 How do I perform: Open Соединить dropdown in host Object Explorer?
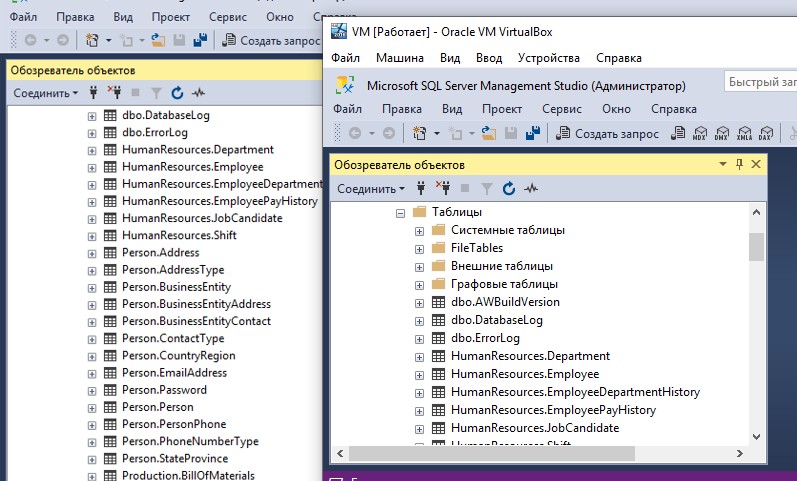click(46, 93)
